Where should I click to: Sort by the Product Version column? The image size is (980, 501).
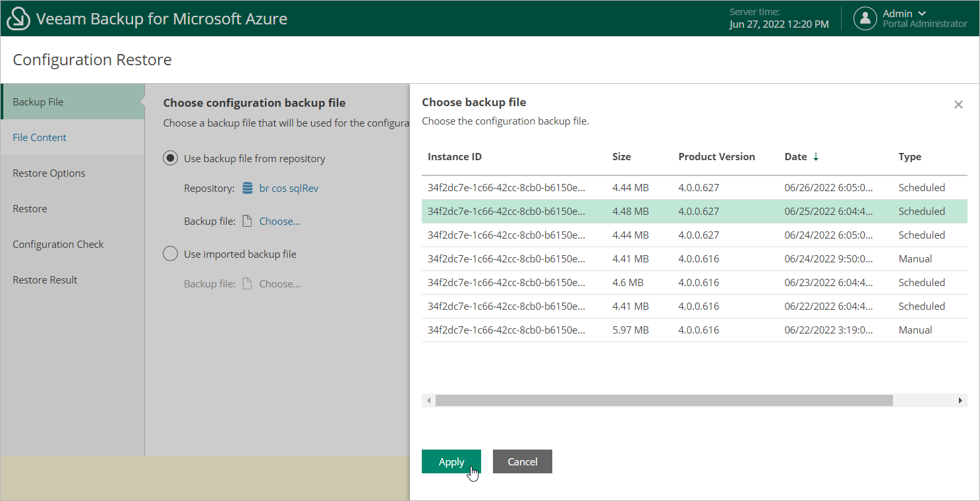coord(716,157)
